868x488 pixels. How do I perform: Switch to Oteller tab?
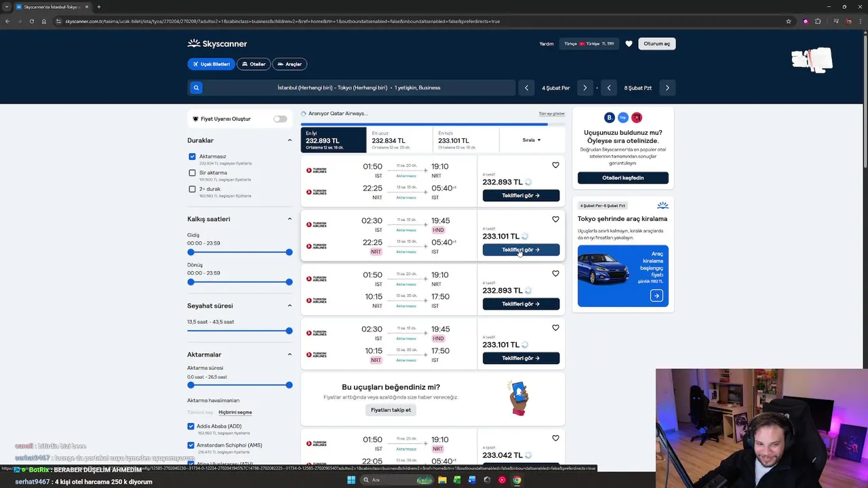click(254, 64)
